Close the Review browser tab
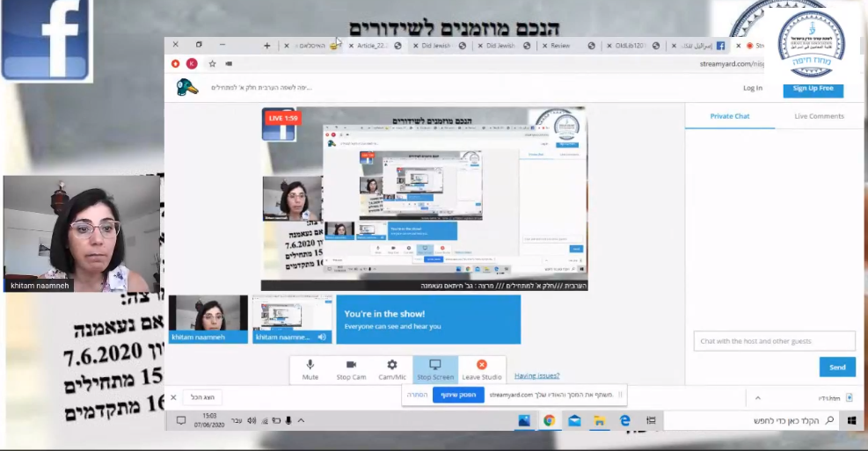 (544, 46)
